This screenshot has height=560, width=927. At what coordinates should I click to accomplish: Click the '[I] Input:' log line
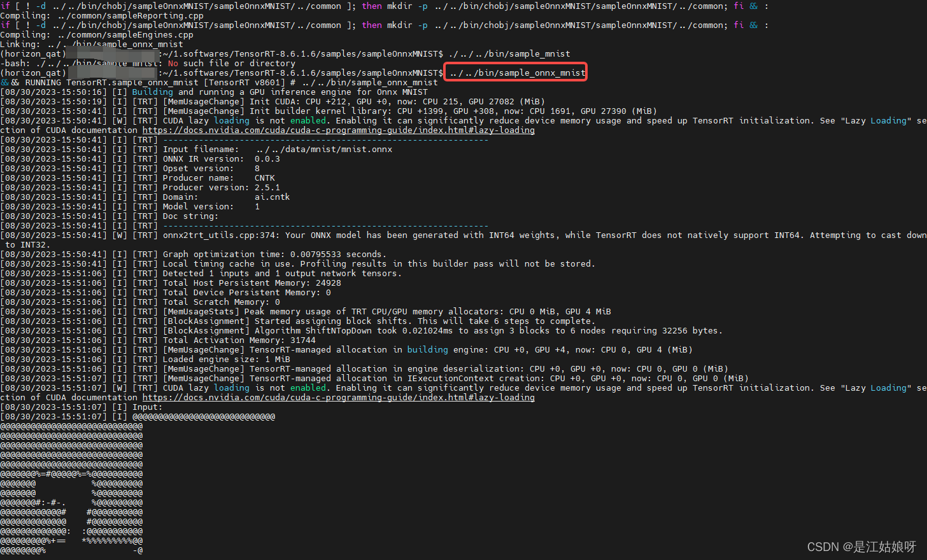point(81,407)
